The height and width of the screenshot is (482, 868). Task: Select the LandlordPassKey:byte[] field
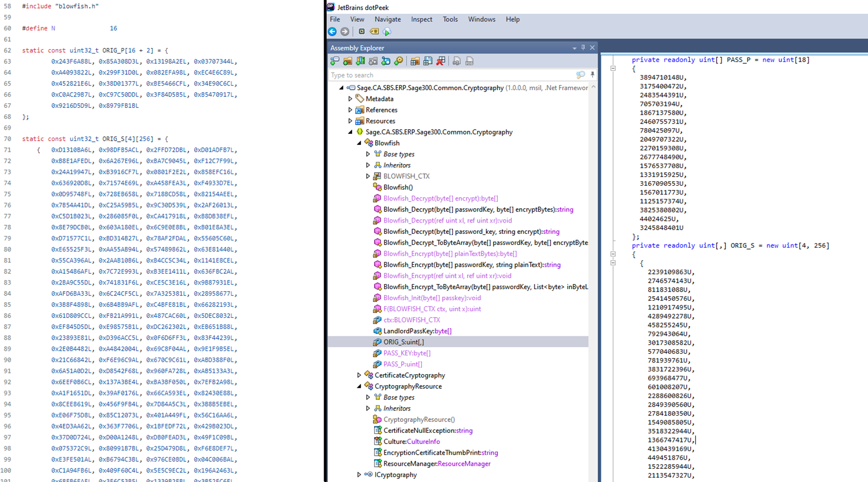(x=417, y=331)
